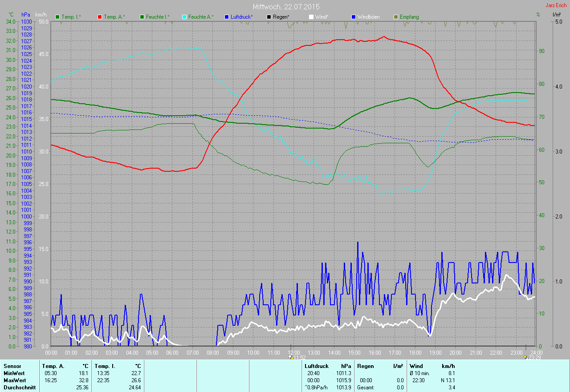Click the 23:29 marker icon on time axis

pos(526,357)
